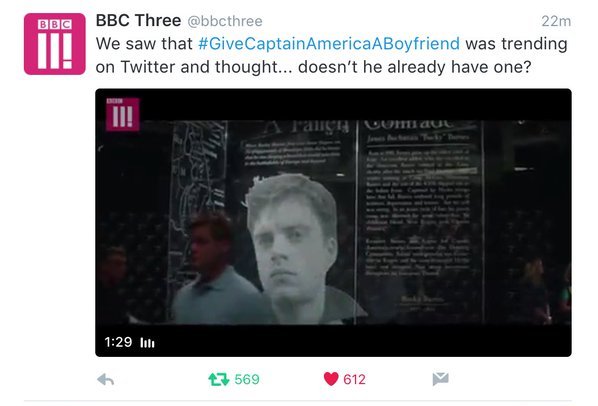Open the BBC Three profile avatar

[55, 43]
